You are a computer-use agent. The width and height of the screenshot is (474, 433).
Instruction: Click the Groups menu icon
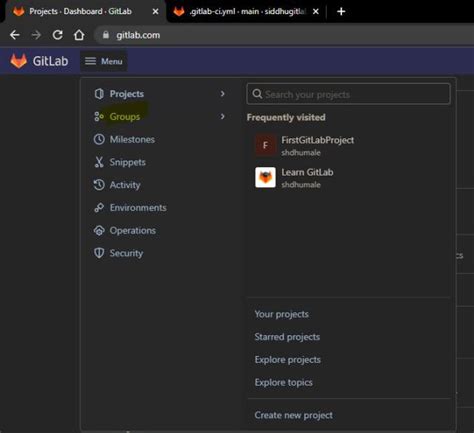pyautogui.click(x=99, y=117)
